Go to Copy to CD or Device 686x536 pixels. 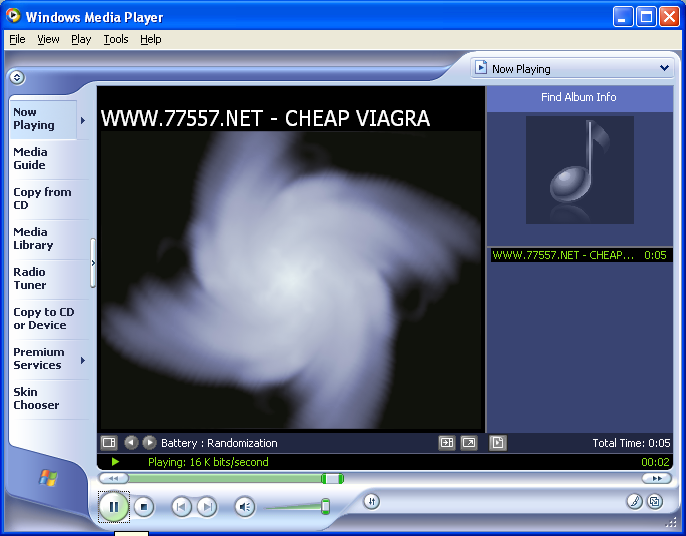coord(49,319)
